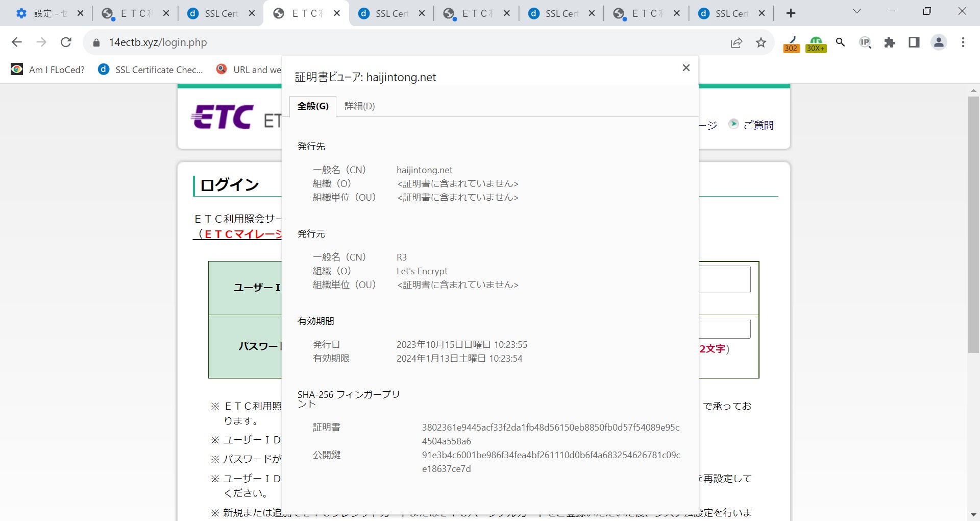Open site security lock icon
This screenshot has height=521, width=980.
point(96,43)
